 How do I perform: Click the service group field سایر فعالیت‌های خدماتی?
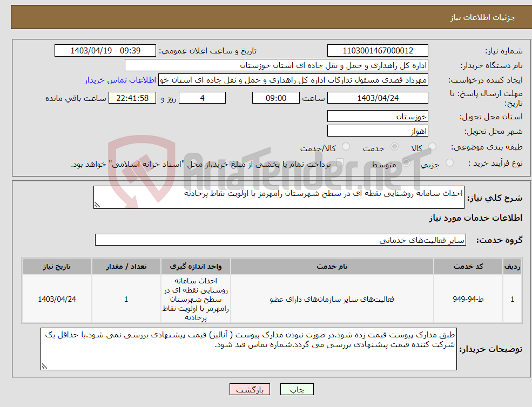(x=280, y=240)
